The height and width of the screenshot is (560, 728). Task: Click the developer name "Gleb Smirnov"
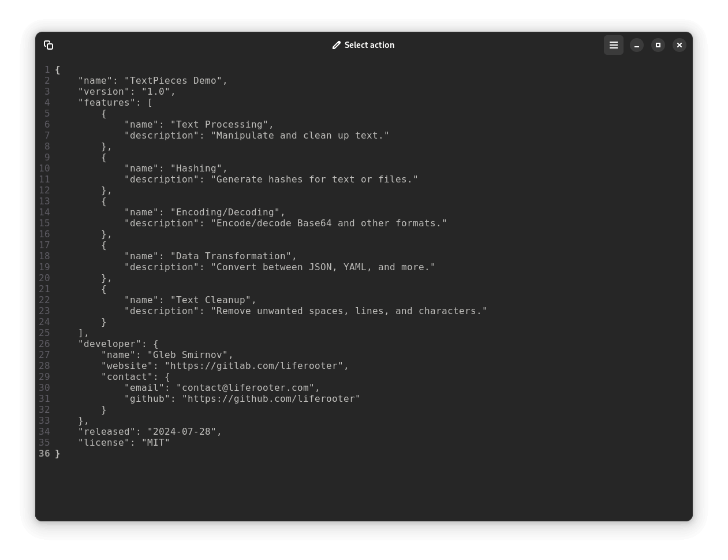(x=190, y=355)
